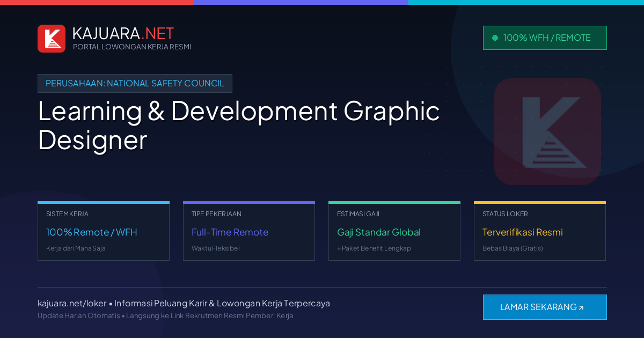Click the kajuara.net/loker footer link

pyautogui.click(x=72, y=303)
